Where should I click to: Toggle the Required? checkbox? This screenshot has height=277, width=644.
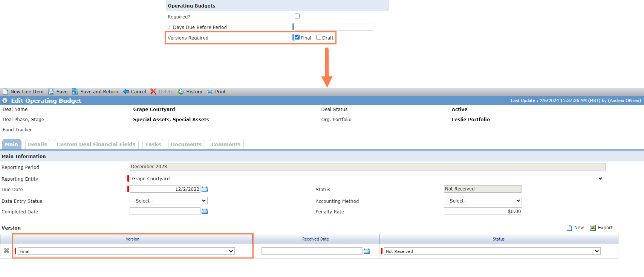297,16
